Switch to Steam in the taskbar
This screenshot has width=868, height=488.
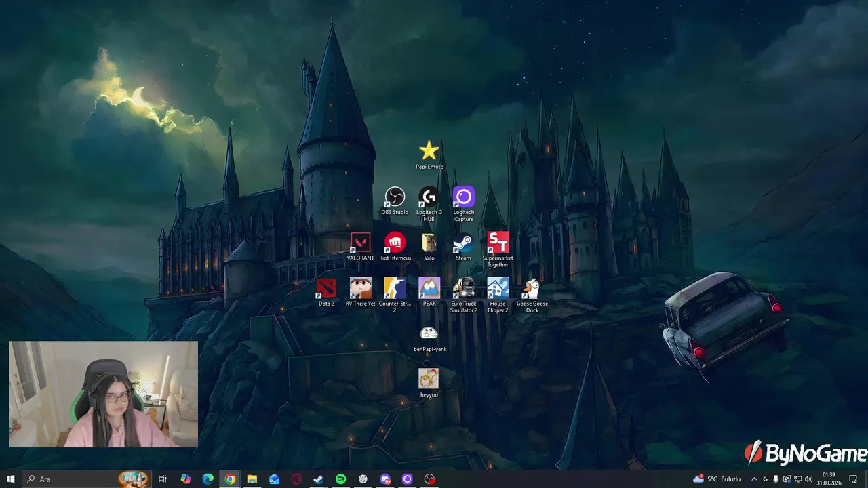[x=318, y=479]
